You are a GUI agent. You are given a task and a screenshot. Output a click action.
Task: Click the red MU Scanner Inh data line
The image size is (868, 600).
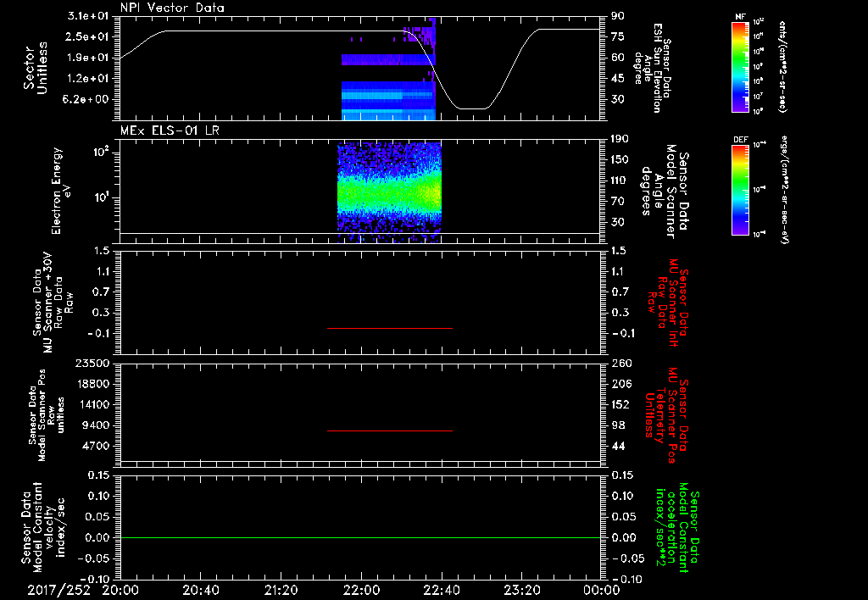tap(390, 328)
